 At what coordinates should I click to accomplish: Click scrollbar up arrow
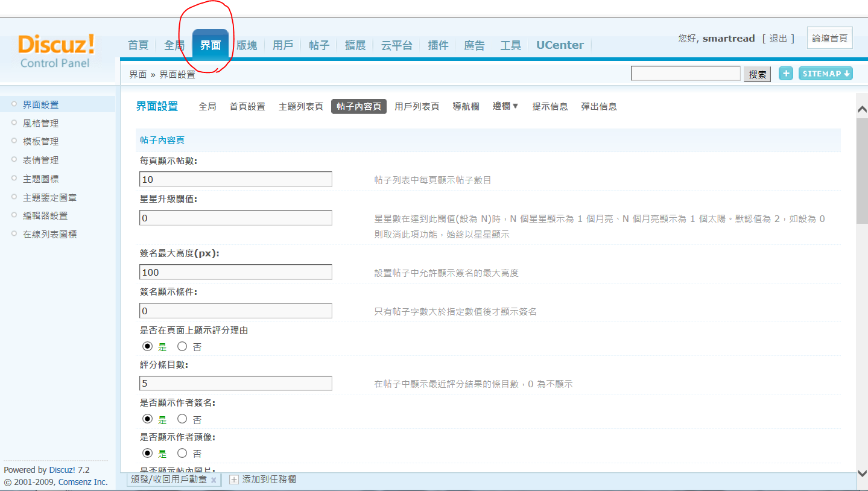(x=862, y=109)
